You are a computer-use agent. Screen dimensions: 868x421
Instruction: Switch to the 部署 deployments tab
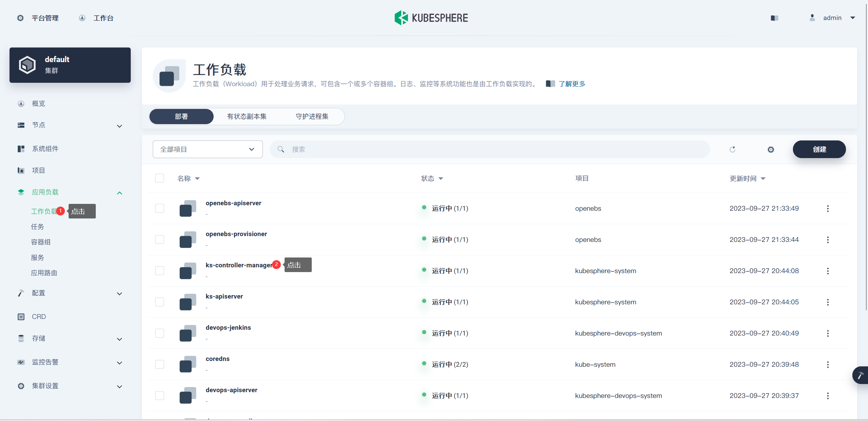pos(181,116)
